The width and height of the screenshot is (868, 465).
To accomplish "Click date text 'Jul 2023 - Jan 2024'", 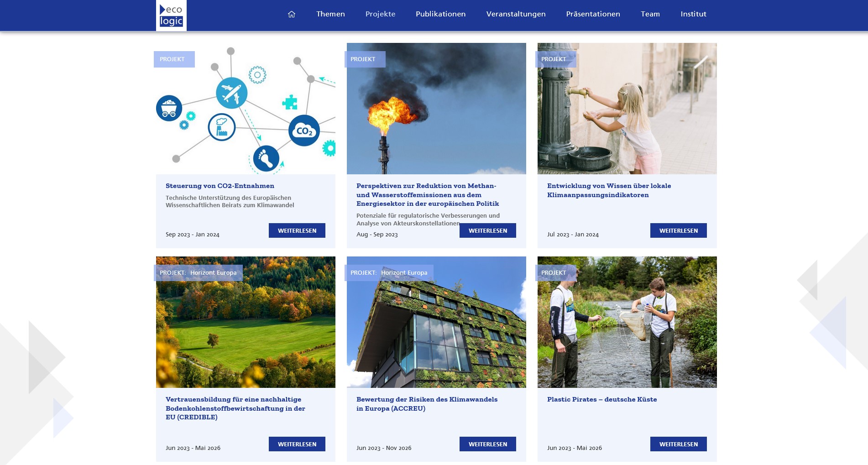I will click(573, 235).
